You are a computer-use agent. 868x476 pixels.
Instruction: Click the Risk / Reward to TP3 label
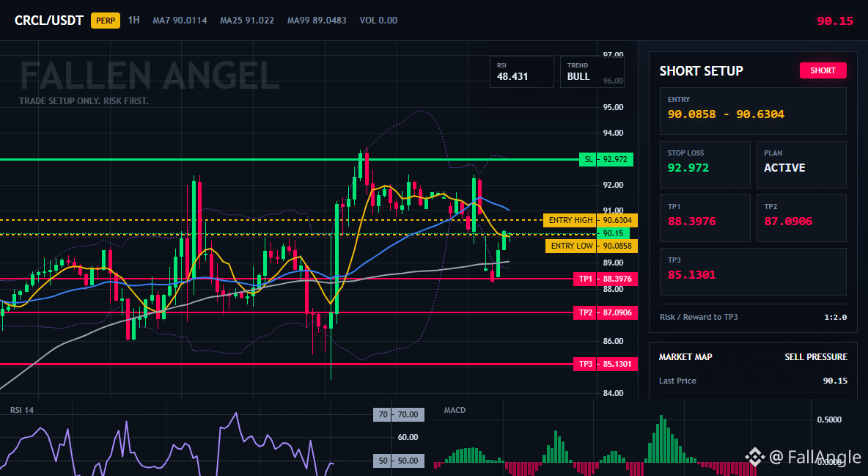tap(699, 317)
